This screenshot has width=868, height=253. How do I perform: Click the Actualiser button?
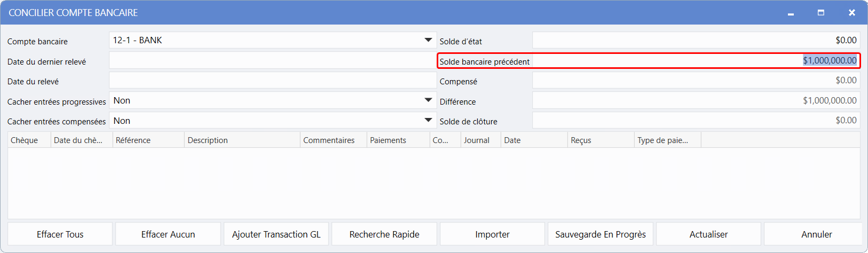[708, 234]
